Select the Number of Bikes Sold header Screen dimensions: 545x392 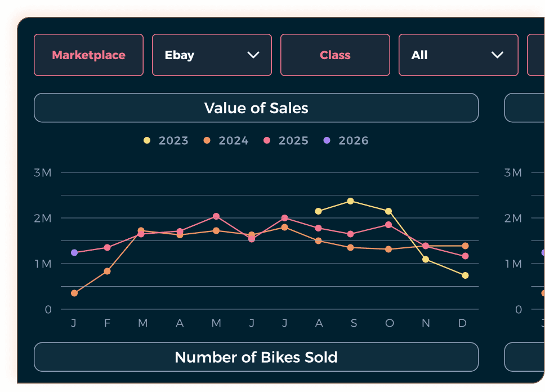[256, 357]
